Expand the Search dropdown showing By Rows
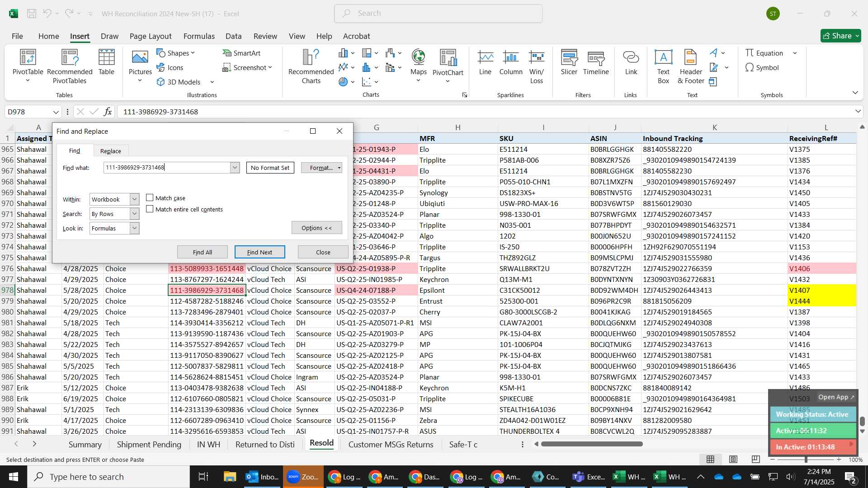 (134, 214)
